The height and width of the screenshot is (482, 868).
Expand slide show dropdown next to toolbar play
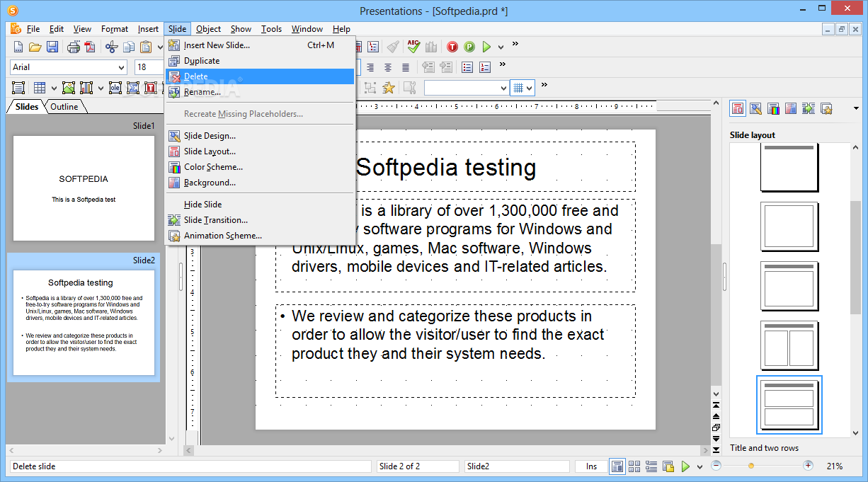(501, 47)
